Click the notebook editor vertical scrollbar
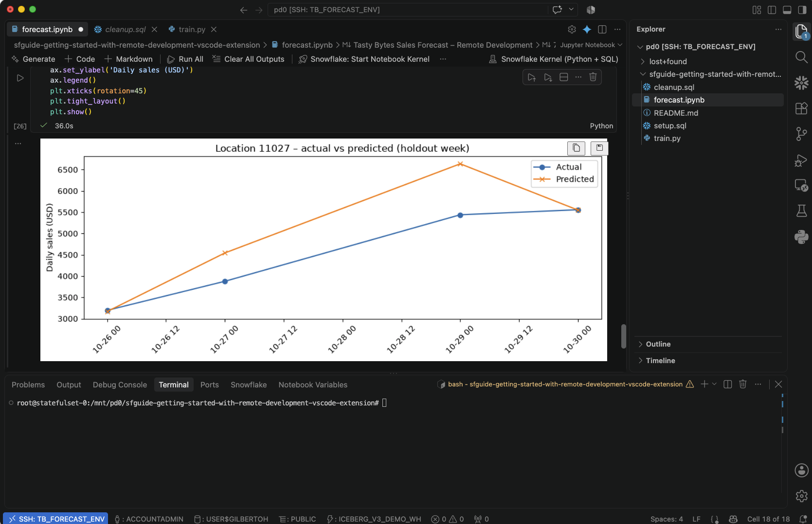Image resolution: width=812 pixels, height=524 pixels. [623, 336]
